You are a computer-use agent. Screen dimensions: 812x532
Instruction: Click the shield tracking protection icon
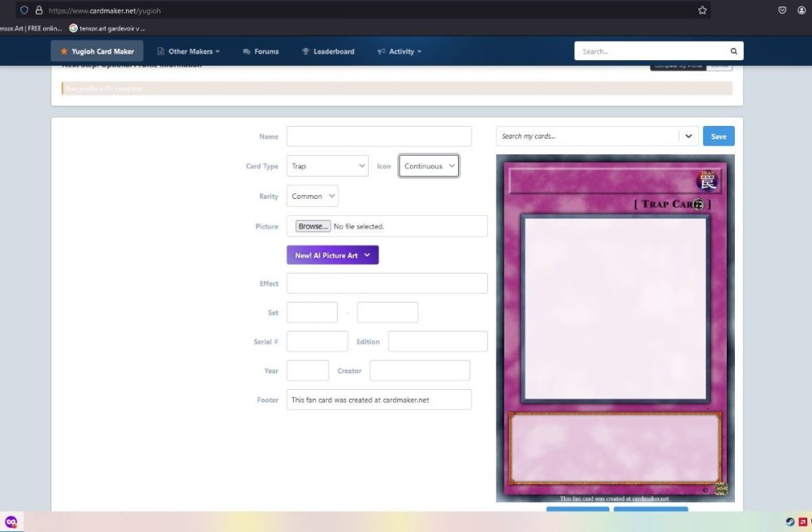(x=24, y=11)
